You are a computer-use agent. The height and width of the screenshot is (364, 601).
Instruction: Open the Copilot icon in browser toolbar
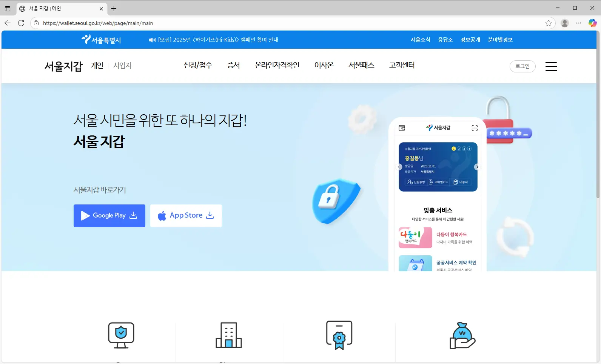[x=592, y=23]
